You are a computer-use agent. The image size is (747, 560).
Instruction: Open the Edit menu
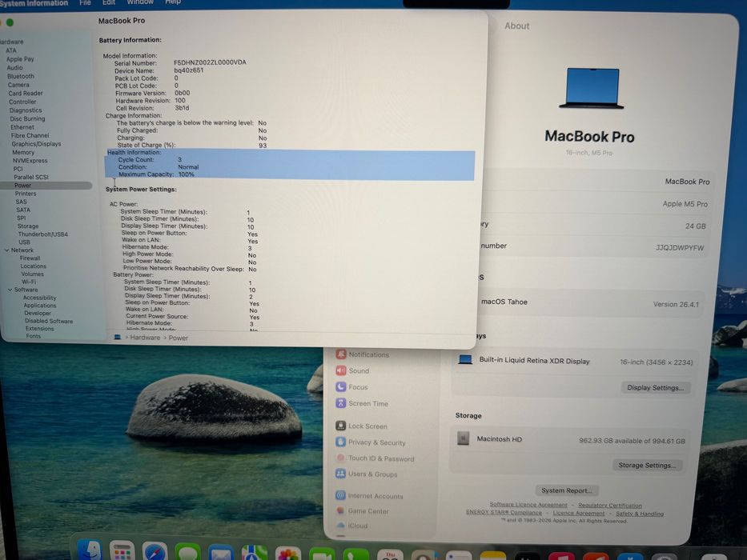click(x=109, y=2)
